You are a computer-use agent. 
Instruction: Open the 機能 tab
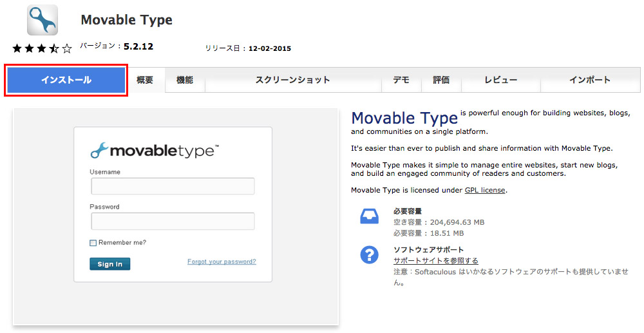(185, 81)
